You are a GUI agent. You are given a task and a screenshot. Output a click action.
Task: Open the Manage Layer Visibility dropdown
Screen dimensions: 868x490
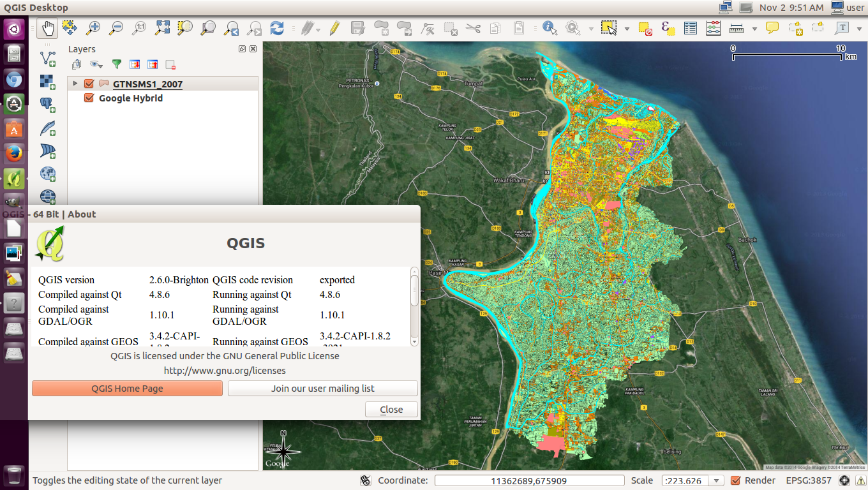click(94, 64)
